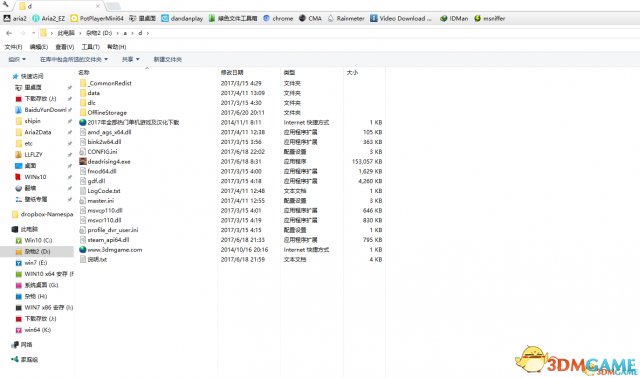Open 文件(F) menu
This screenshot has width=640, height=378.
13,47
